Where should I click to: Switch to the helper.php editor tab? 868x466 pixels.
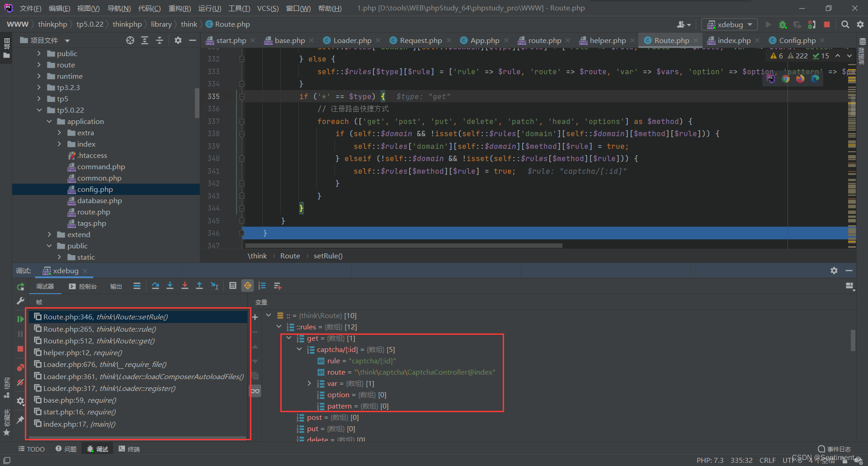(608, 40)
